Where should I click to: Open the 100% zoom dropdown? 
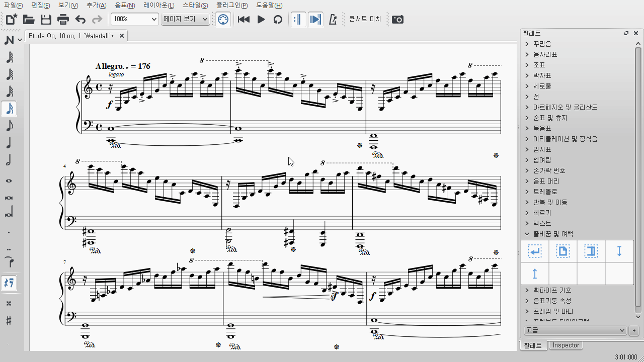click(x=134, y=20)
